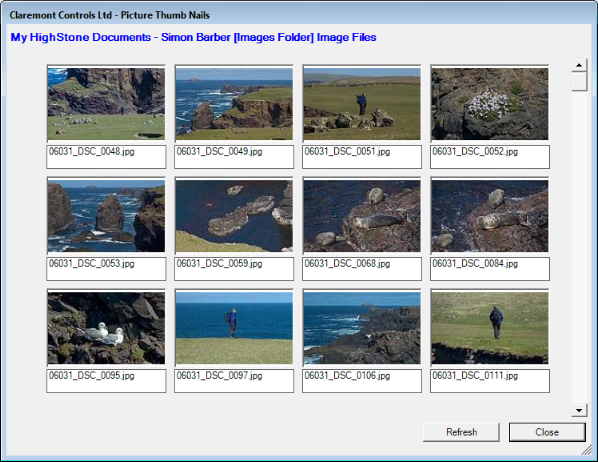This screenshot has width=598, height=462.
Task: Select the 06031_DSC_0084 seal thumbnail
Action: pyautogui.click(x=490, y=216)
